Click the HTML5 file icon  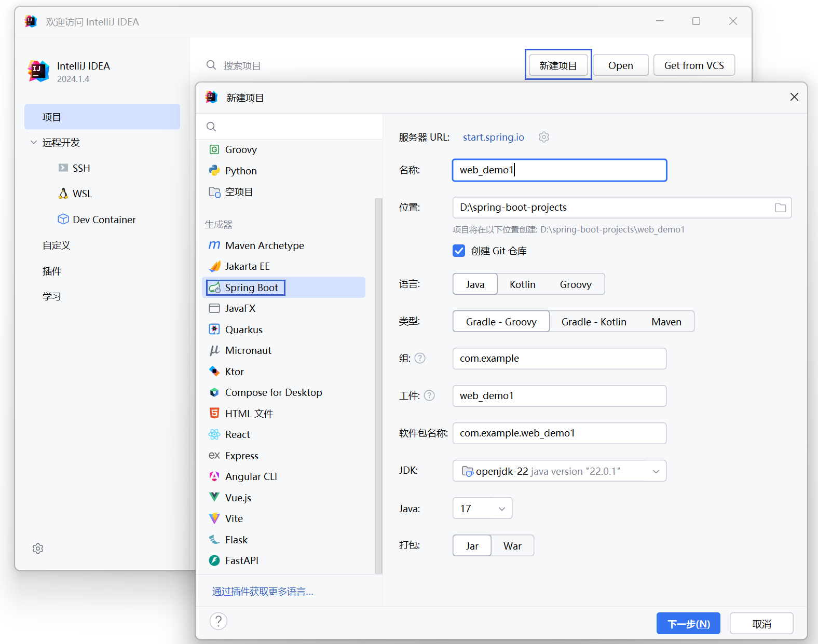[x=214, y=413]
